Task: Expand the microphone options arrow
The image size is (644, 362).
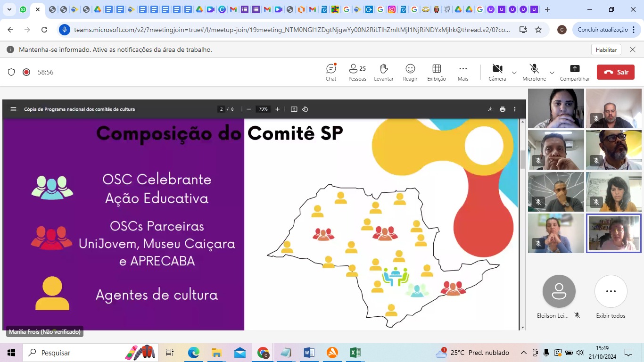Action: pos(552,73)
